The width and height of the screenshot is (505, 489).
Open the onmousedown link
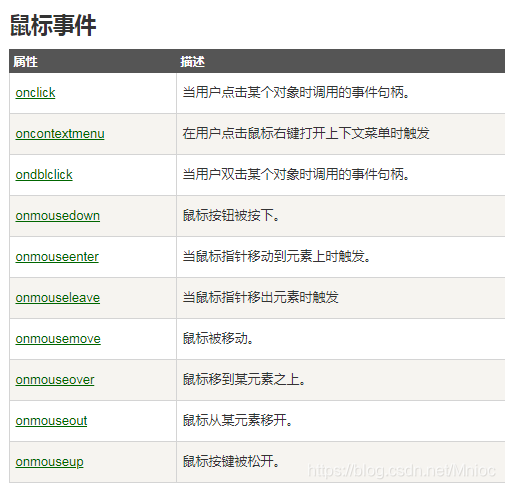pos(58,216)
